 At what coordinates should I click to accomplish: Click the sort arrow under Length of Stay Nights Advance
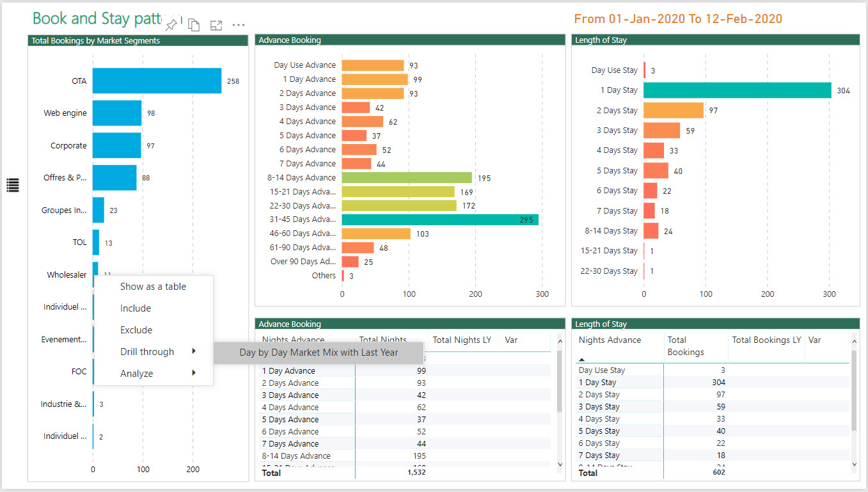582,360
